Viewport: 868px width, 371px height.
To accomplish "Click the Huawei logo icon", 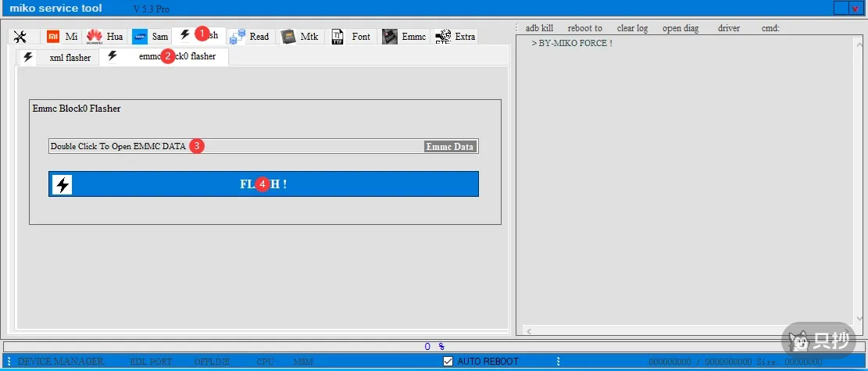I will (x=95, y=37).
